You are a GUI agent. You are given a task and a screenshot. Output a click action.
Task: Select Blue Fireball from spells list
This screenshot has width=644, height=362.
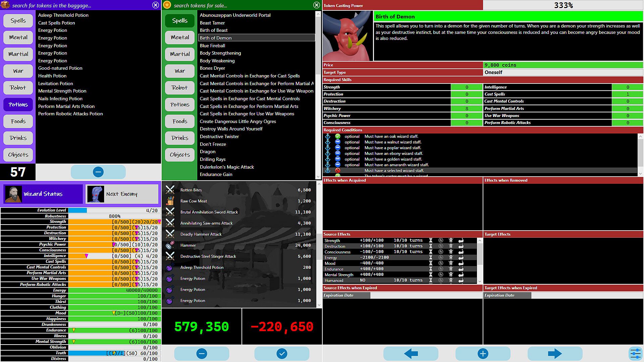tap(212, 46)
